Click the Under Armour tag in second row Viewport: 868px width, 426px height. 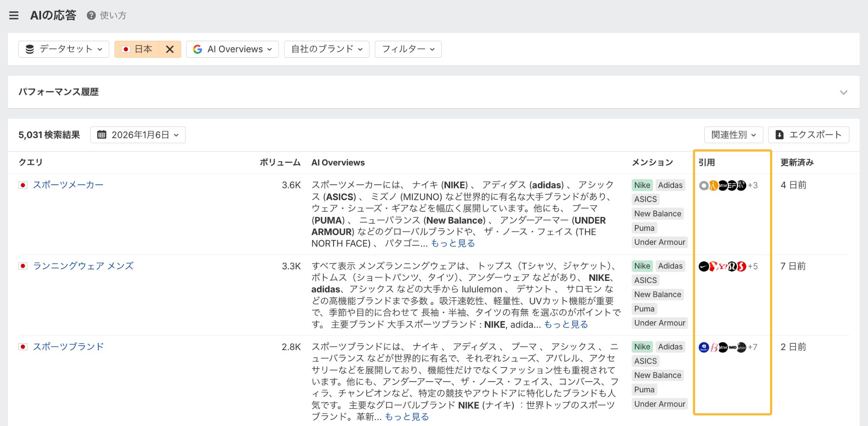(x=659, y=323)
